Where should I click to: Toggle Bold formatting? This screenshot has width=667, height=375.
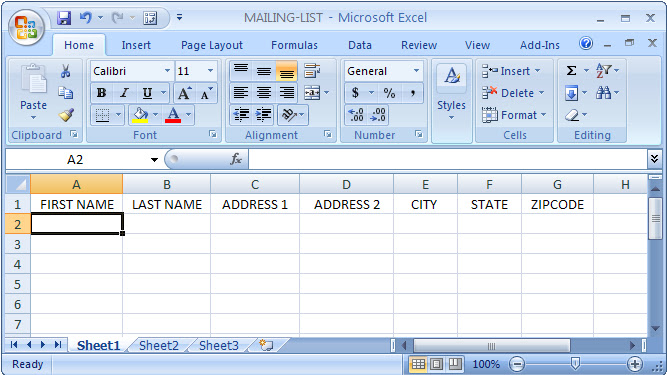[101, 93]
